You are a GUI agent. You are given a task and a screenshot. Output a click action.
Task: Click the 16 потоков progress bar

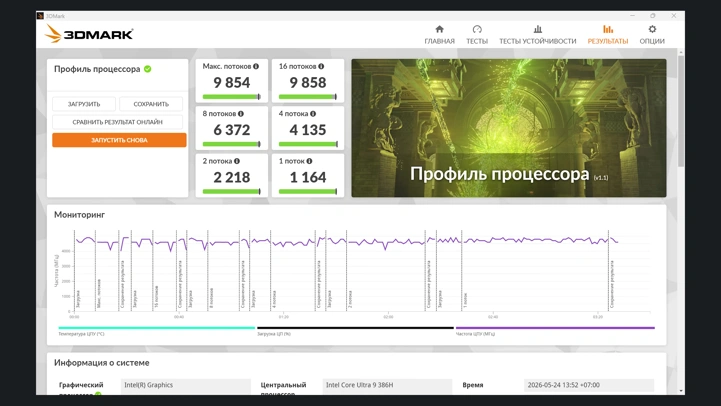[308, 97]
